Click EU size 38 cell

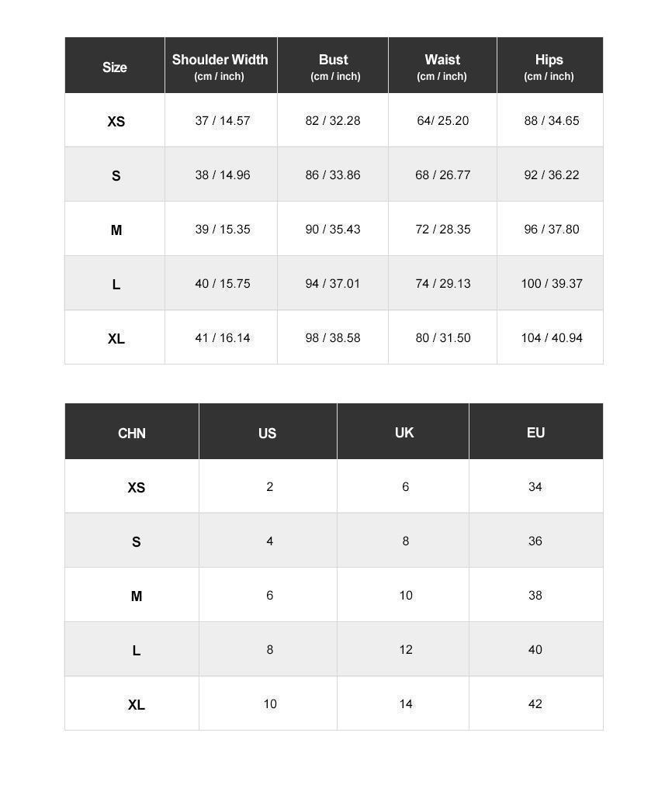click(x=536, y=595)
